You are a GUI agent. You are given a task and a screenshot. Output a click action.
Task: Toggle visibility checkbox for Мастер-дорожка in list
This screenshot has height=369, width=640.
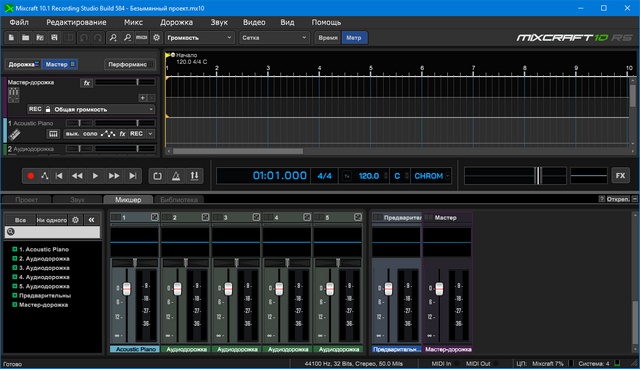point(15,305)
